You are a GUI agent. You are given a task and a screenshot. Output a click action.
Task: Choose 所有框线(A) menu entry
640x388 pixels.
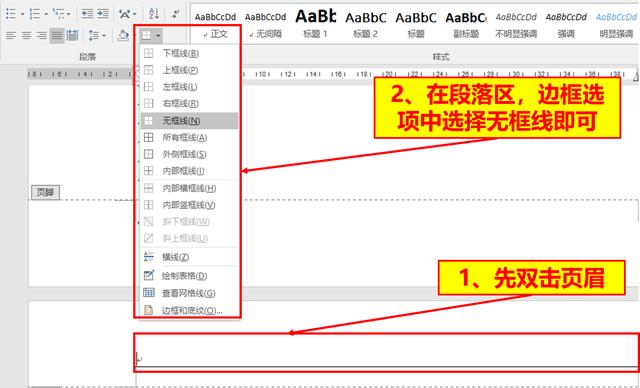(189, 137)
